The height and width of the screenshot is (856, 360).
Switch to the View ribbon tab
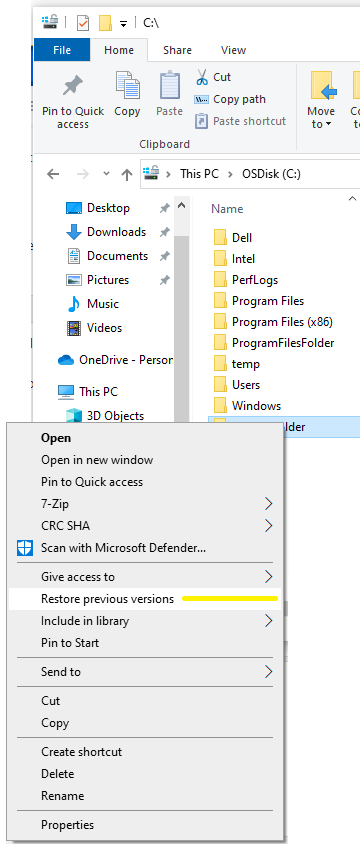tap(233, 50)
